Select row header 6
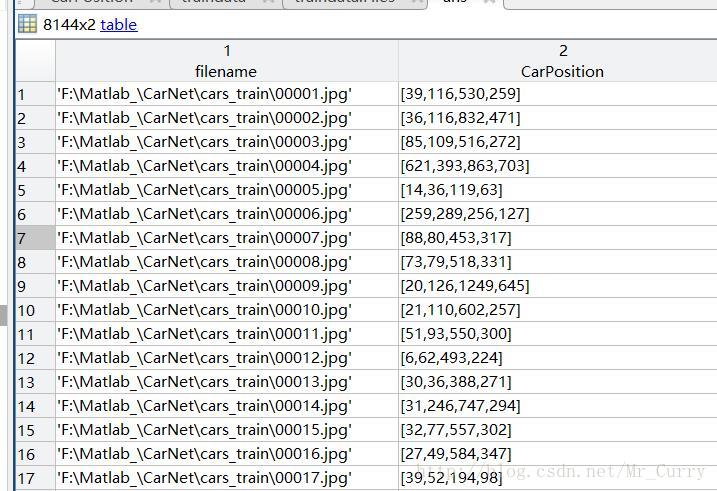 pos(36,214)
